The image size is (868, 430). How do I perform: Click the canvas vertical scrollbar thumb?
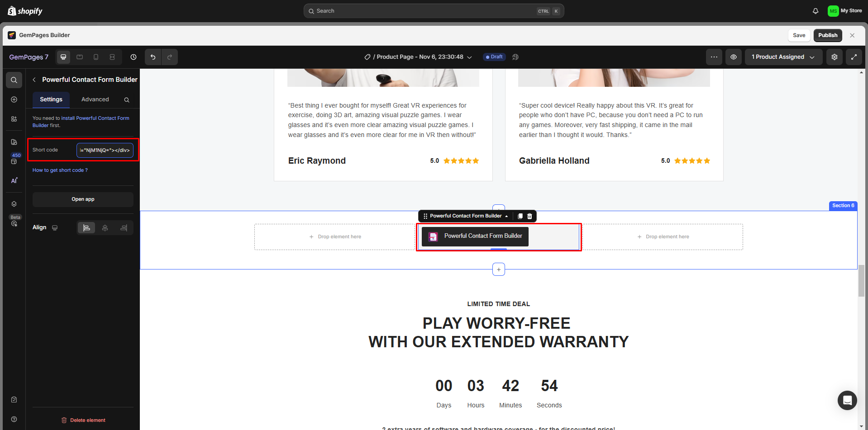click(861, 280)
